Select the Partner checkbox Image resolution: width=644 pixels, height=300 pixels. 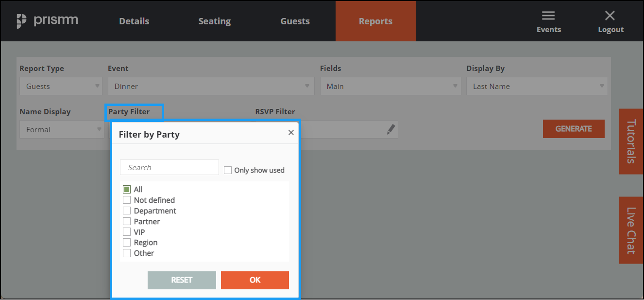tap(127, 221)
